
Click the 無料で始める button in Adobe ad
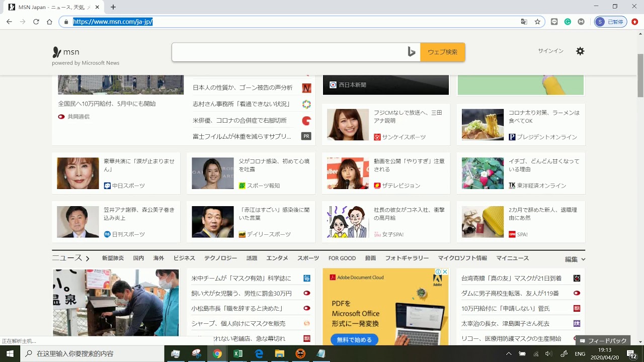[x=354, y=339]
